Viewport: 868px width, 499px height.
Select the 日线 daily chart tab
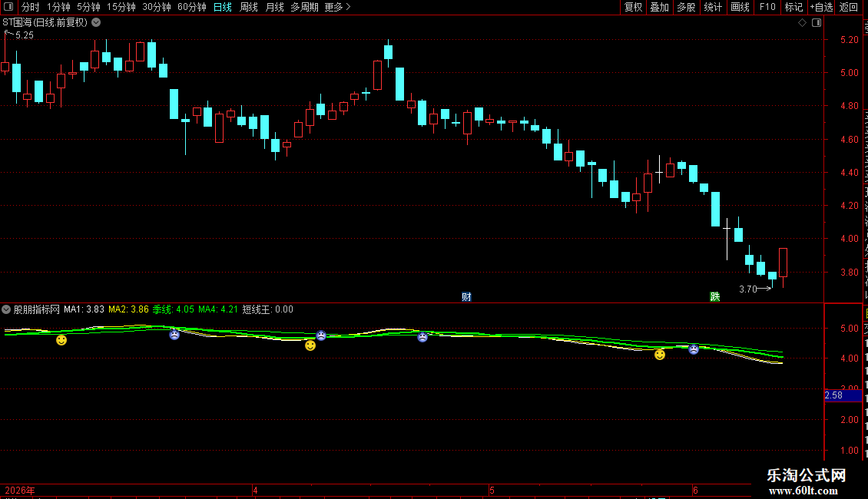pos(223,7)
